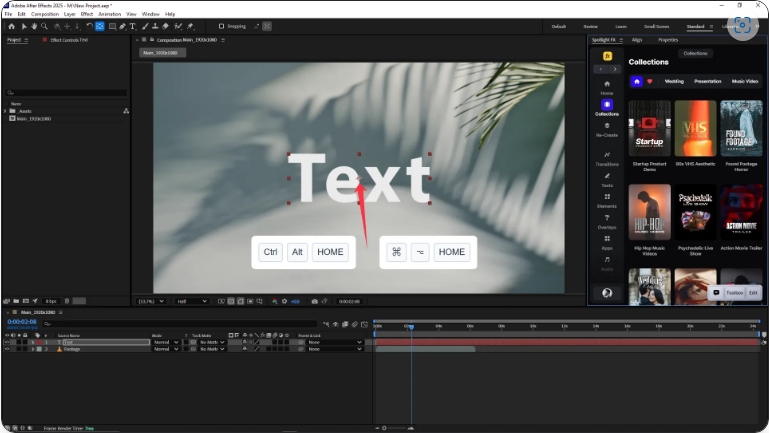Select the Brush tool
The width and height of the screenshot is (769, 433).
145,26
